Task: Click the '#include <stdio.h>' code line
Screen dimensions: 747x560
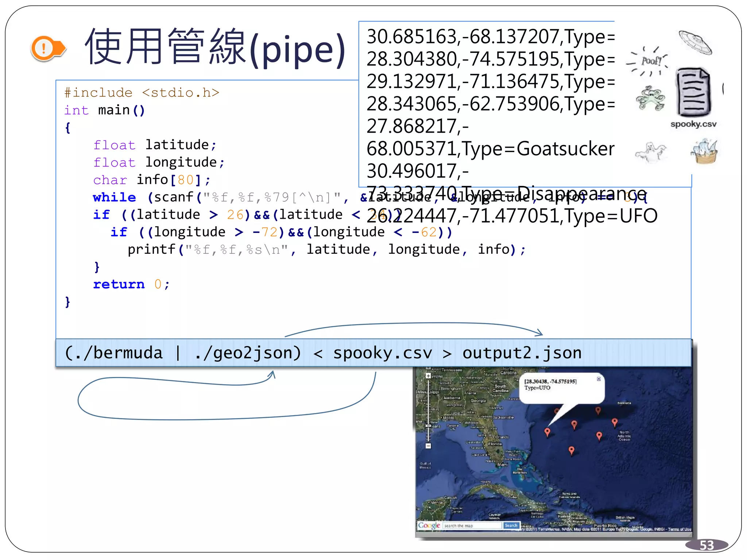Action: click(x=142, y=93)
